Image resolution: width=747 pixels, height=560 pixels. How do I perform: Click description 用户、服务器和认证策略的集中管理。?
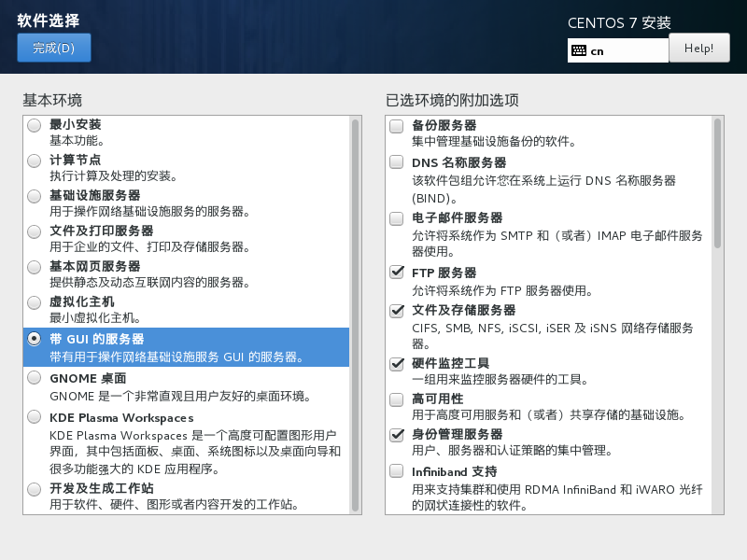click(x=512, y=451)
